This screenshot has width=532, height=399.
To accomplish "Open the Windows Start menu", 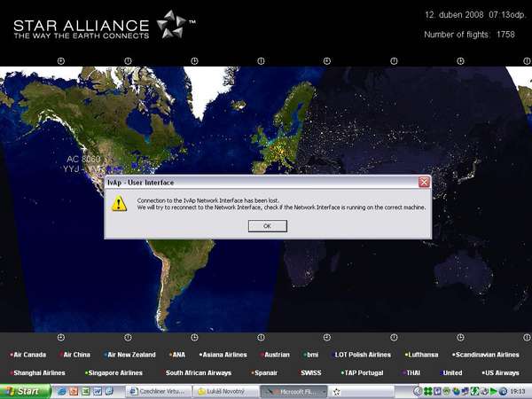I will [25, 391].
